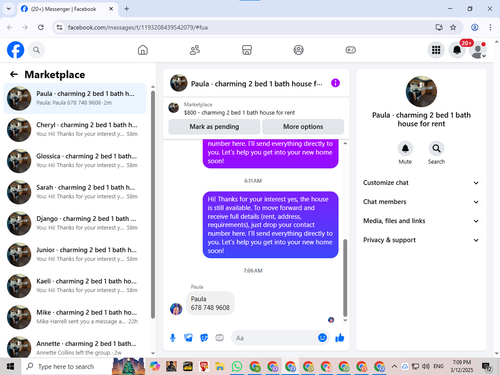Open Django conversation in the list
500x375 pixels.
(x=75, y=223)
